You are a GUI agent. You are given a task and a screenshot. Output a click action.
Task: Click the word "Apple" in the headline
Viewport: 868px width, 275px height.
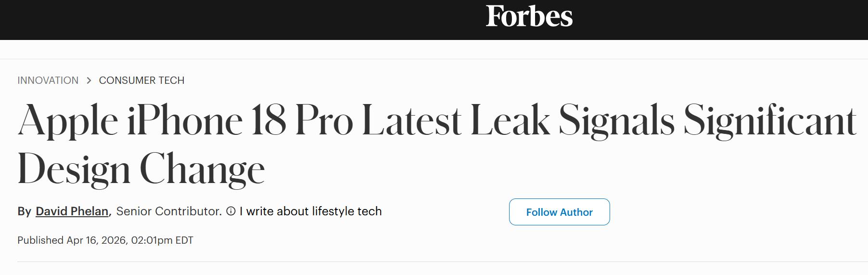(x=68, y=120)
